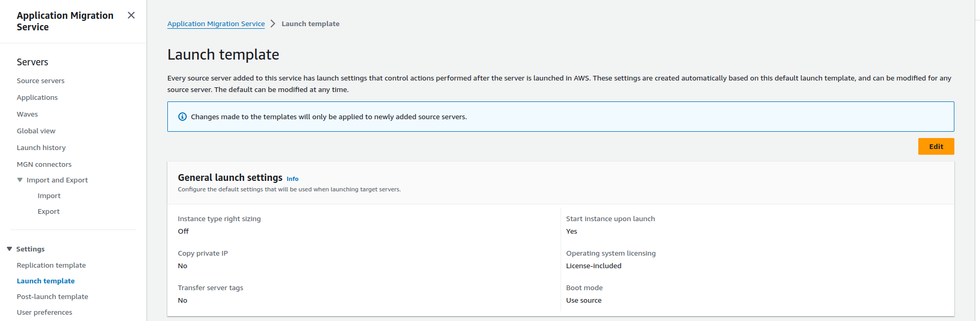Collapse the Settings section triangle

click(x=9, y=249)
